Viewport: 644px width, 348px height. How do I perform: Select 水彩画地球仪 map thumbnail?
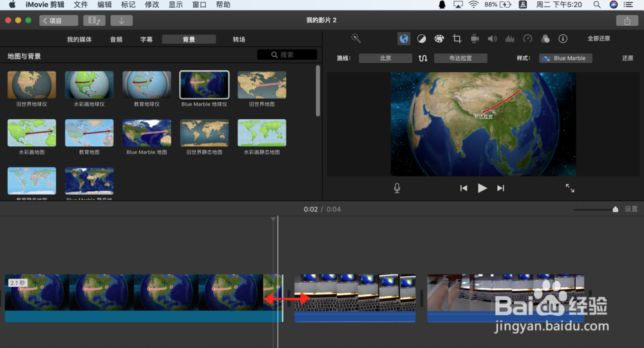[x=89, y=84]
